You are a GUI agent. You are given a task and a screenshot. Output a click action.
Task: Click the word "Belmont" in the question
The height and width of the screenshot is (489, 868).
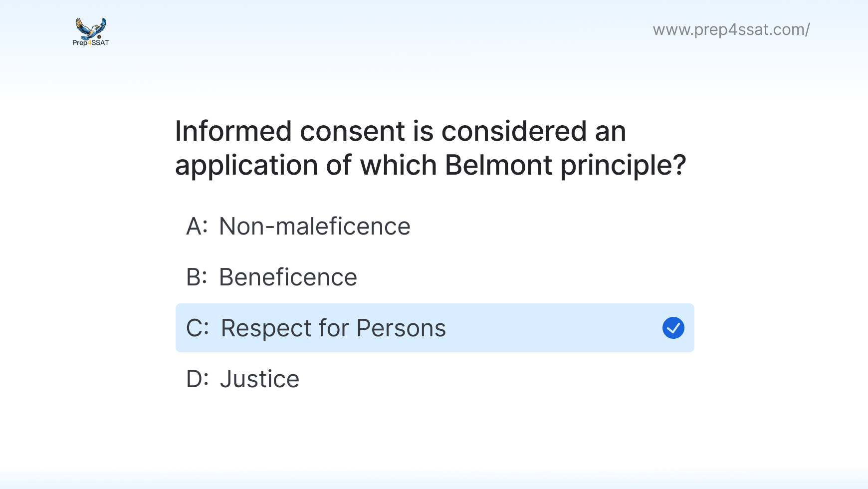click(x=498, y=165)
